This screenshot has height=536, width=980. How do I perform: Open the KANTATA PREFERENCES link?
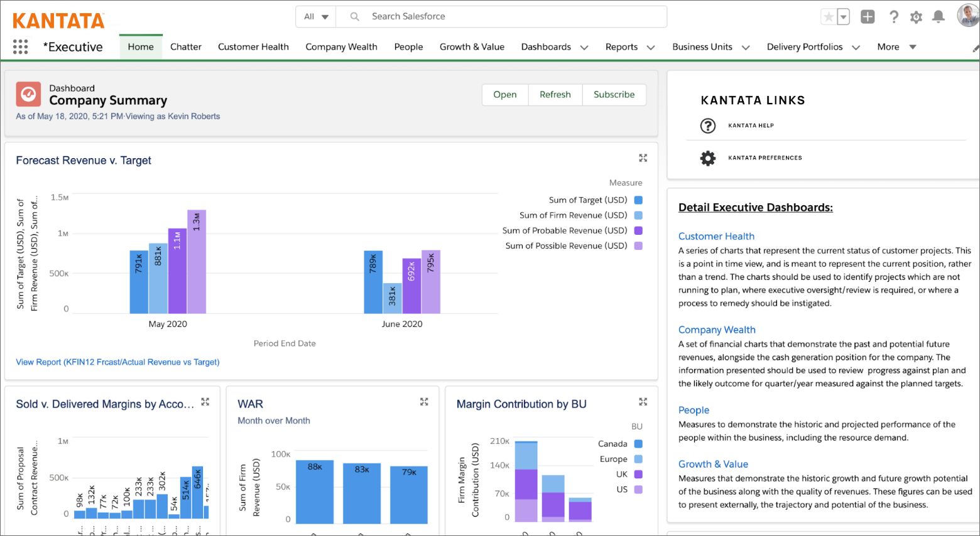coord(765,158)
